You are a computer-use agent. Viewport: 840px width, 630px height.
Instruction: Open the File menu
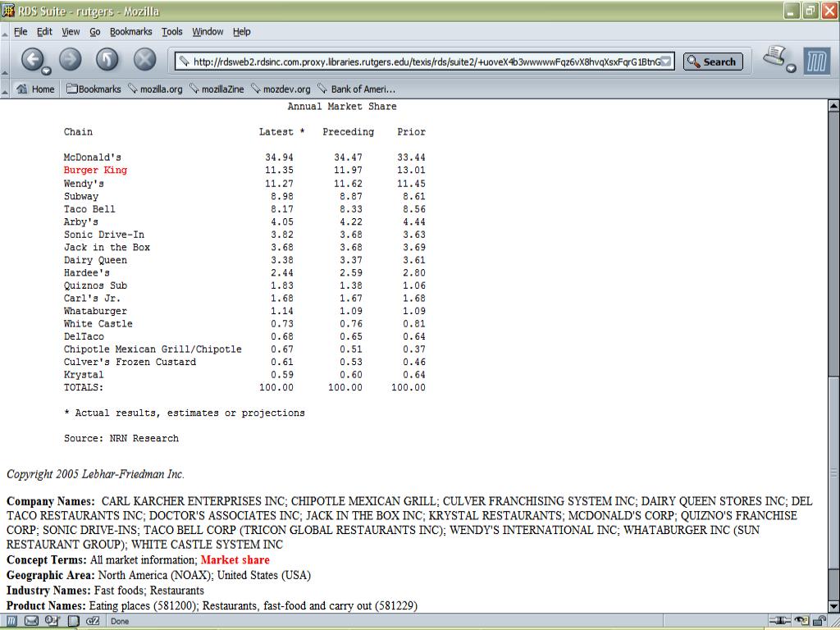click(x=21, y=32)
